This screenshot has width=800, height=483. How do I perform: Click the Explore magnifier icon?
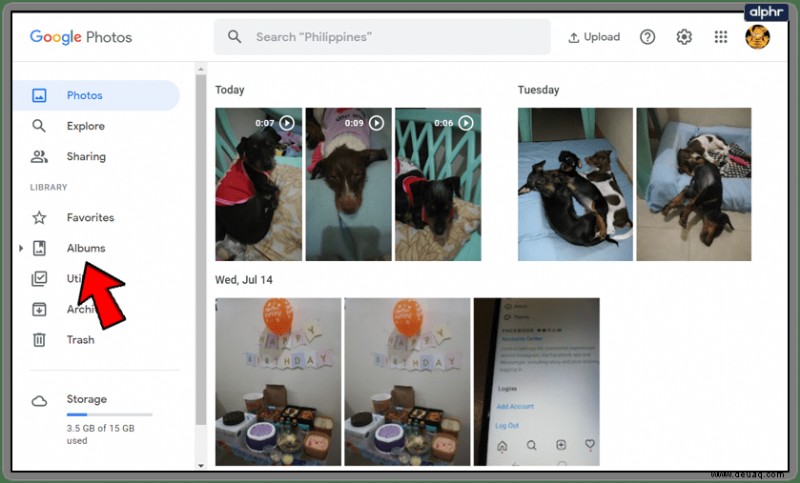click(x=39, y=126)
